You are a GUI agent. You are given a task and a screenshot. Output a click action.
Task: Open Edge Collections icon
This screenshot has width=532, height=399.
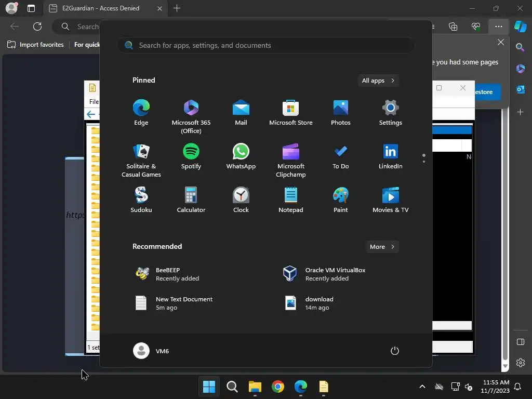point(453,26)
